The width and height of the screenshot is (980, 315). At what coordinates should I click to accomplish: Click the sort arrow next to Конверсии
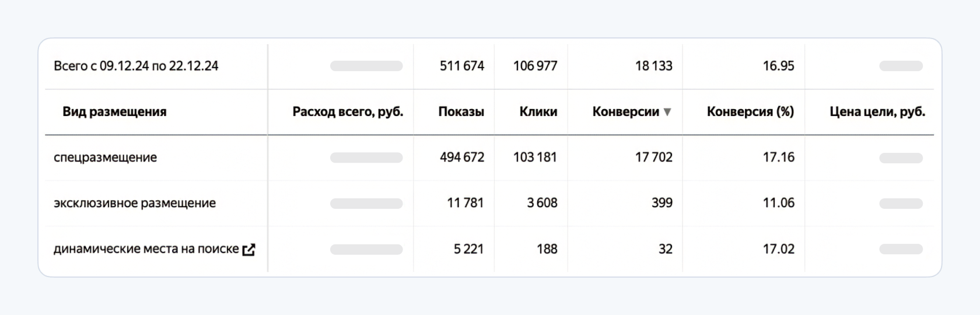(x=667, y=112)
